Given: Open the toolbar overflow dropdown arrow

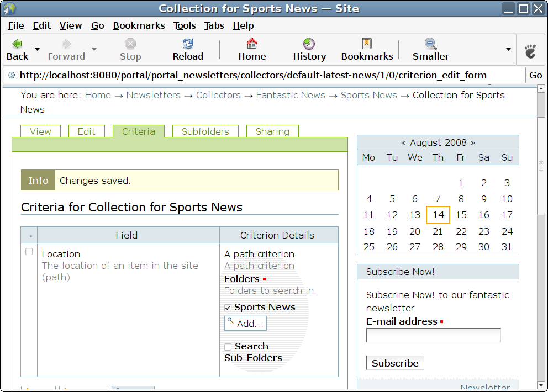Looking at the screenshot, I should tap(508, 49).
